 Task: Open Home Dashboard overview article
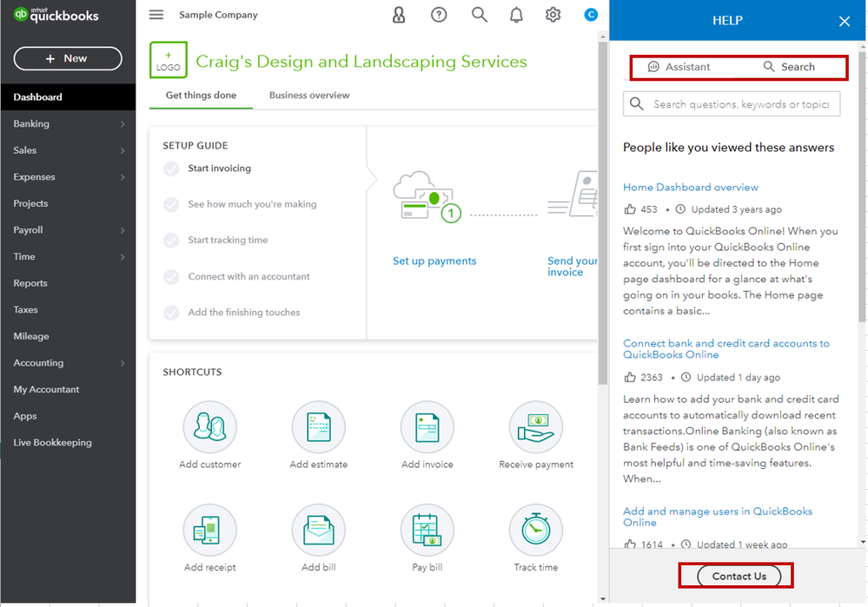(x=690, y=187)
